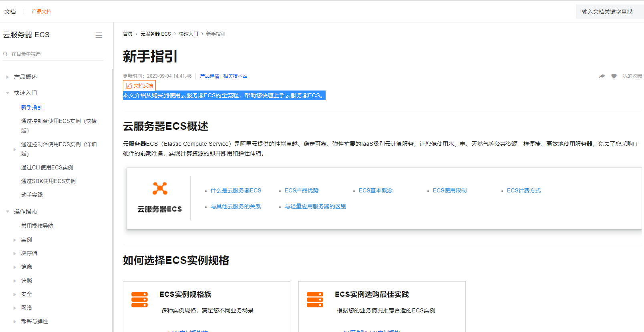Focus the 输入文档关键字查找 search box

tap(610, 12)
